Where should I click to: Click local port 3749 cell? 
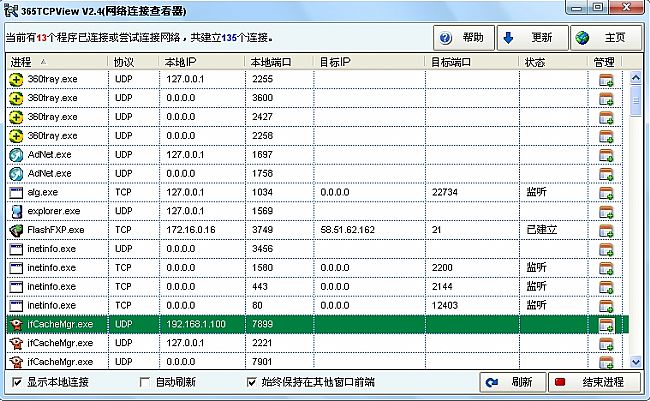(x=262, y=230)
